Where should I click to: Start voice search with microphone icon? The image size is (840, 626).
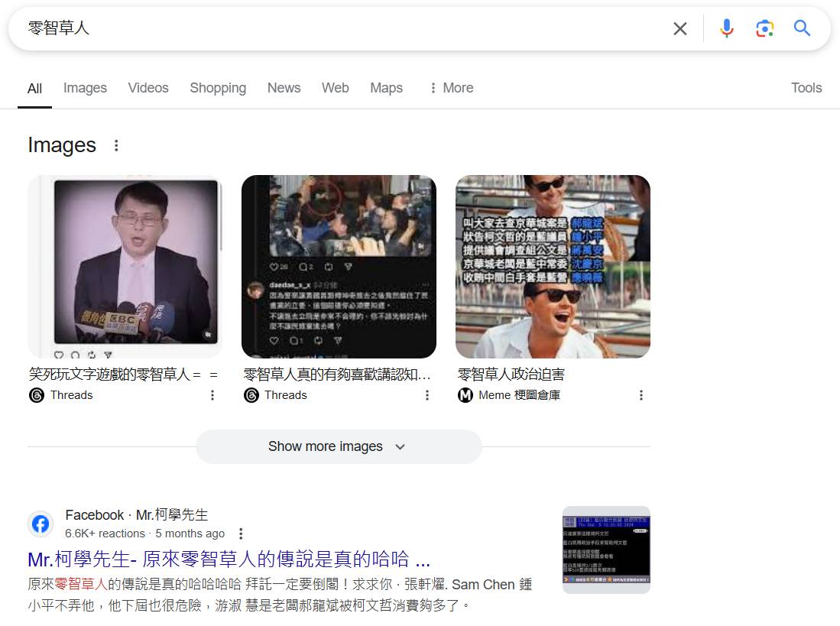(726, 29)
